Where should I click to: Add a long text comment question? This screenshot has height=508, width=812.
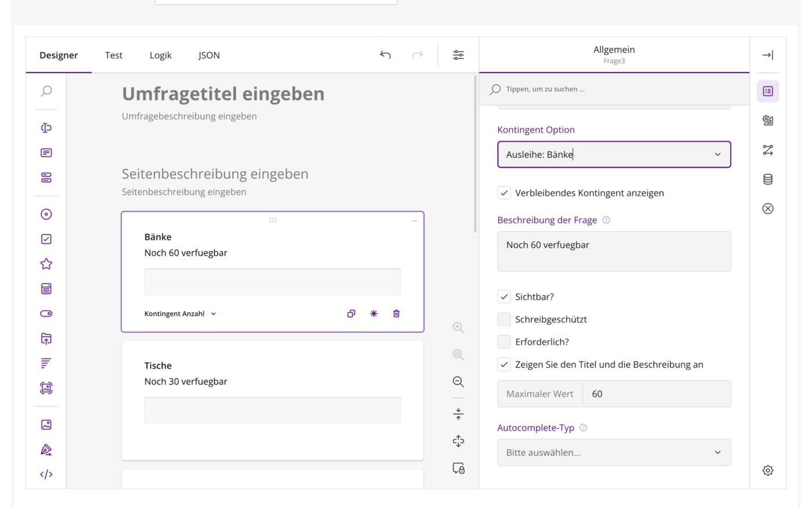(46, 153)
